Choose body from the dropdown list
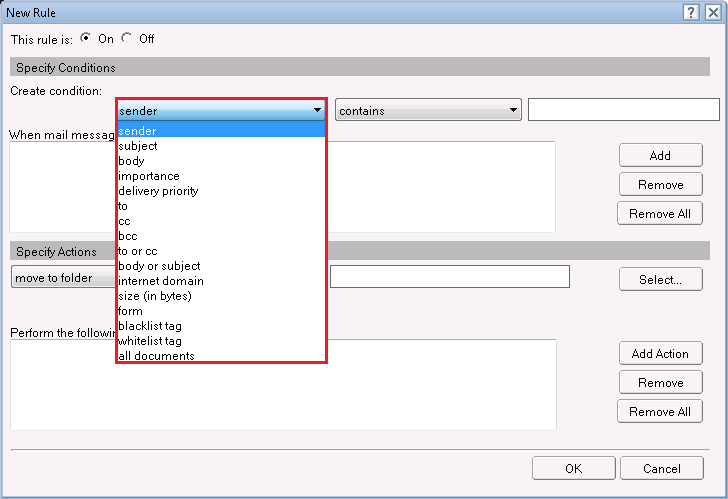Image resolution: width=728 pixels, height=499 pixels. point(131,161)
